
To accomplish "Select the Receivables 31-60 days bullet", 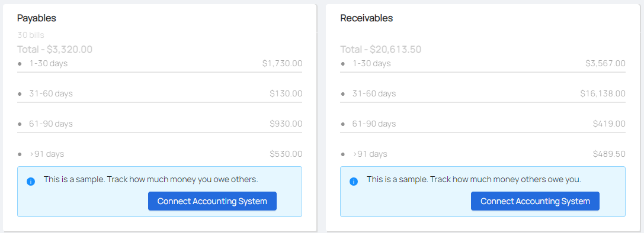I will [x=343, y=93].
